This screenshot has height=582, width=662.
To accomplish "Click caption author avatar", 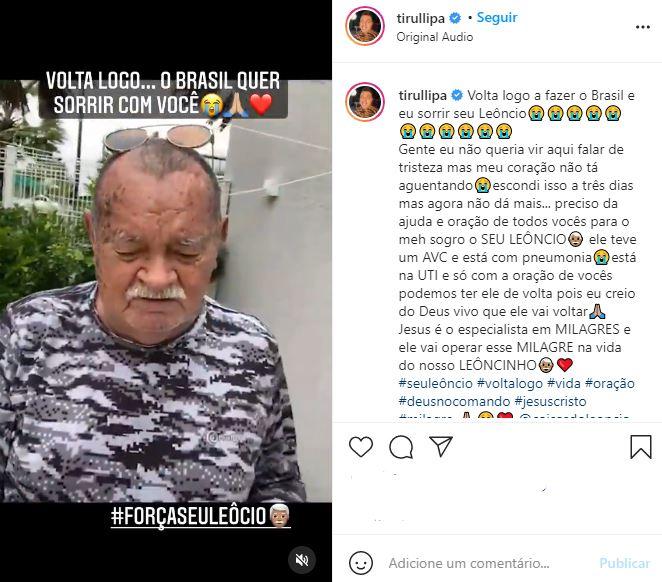I will pyautogui.click(x=365, y=102).
